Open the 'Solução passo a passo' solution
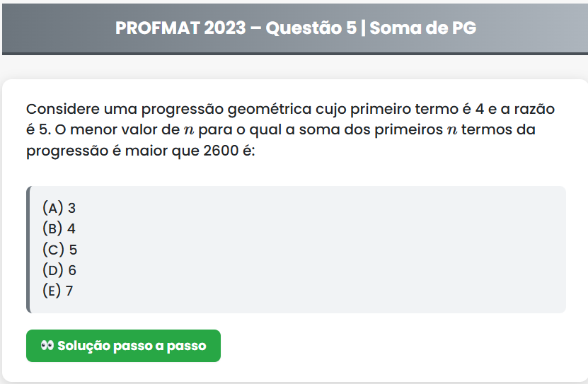 (123, 346)
